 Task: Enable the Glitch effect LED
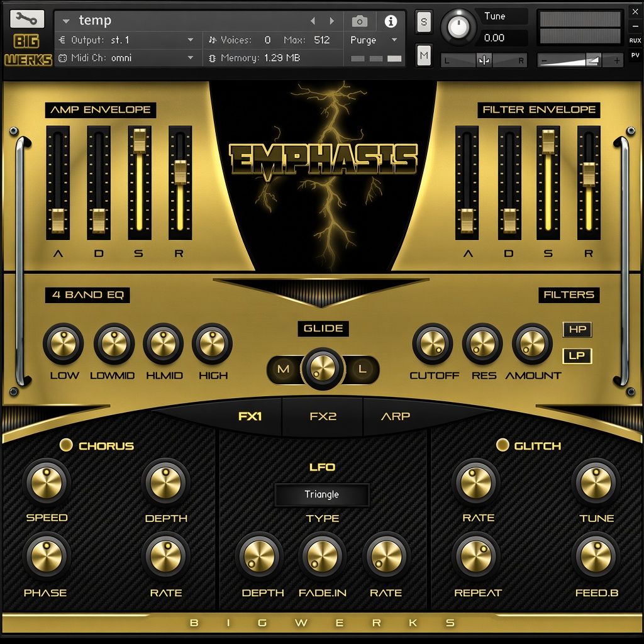tap(502, 445)
